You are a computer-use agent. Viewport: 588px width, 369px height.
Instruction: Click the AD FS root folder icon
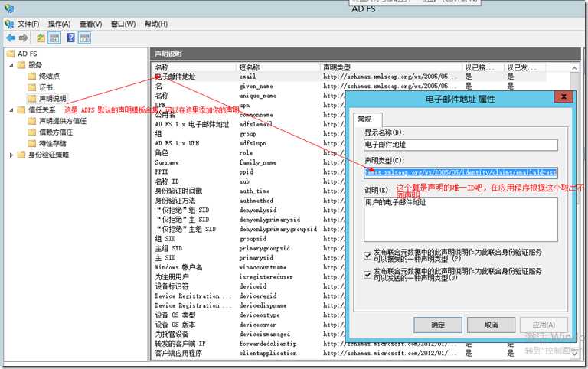pos(11,54)
